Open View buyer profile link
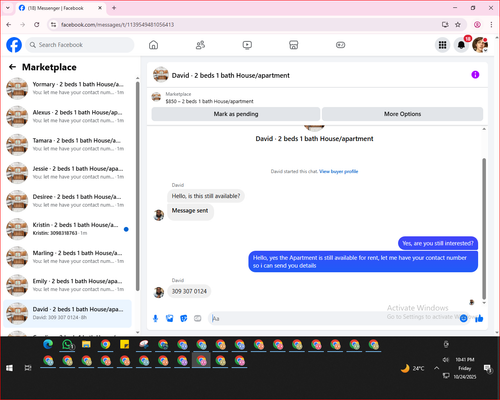 (x=339, y=171)
